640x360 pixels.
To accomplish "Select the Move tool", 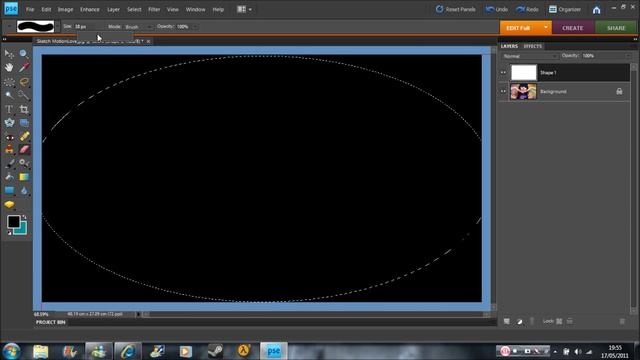I will tap(9, 54).
